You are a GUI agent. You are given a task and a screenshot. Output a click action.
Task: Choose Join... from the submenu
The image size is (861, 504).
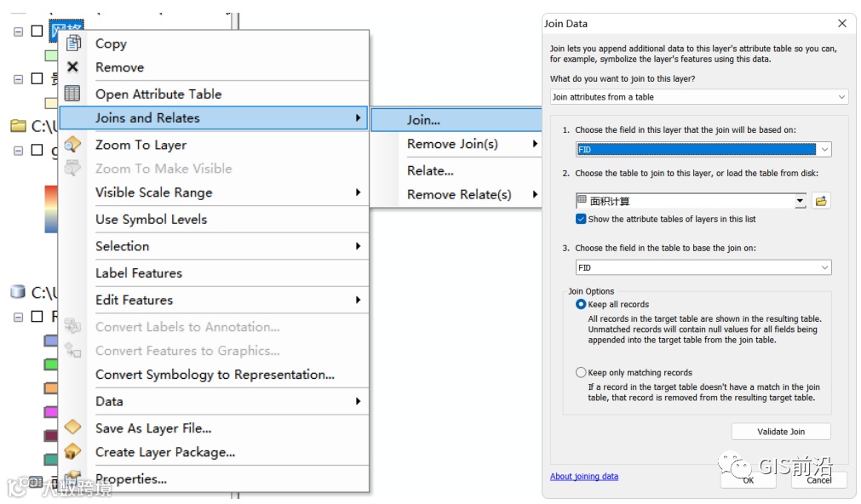coord(423,120)
